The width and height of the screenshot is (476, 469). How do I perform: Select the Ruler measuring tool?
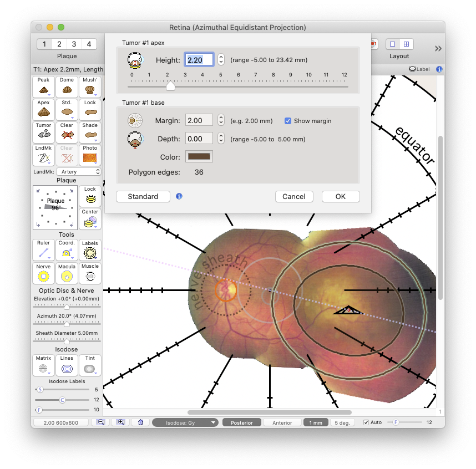click(x=43, y=251)
